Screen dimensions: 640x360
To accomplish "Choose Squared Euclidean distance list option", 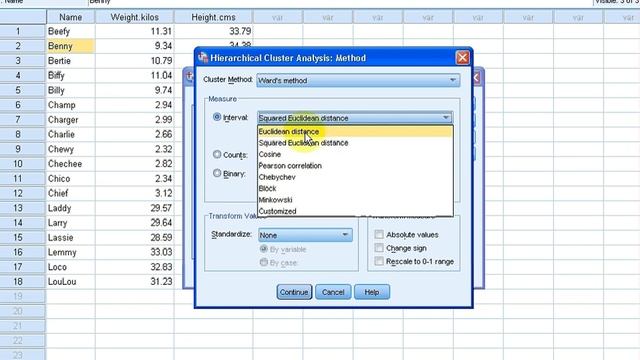I will point(355,143).
